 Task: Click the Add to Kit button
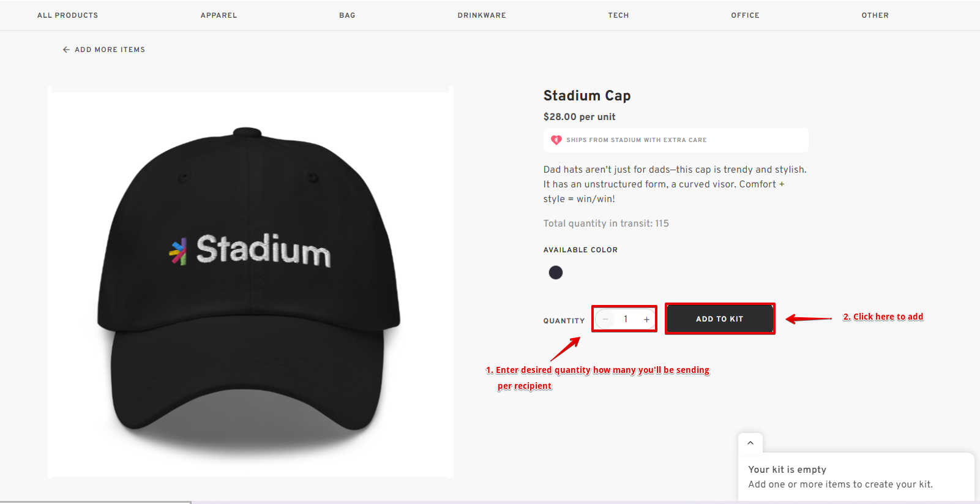pos(719,319)
